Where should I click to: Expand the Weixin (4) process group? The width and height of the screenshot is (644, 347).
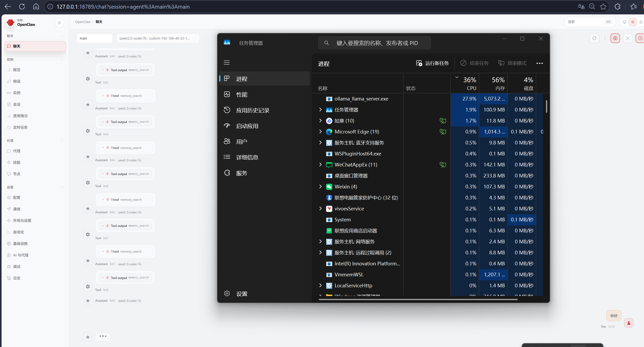coord(320,187)
